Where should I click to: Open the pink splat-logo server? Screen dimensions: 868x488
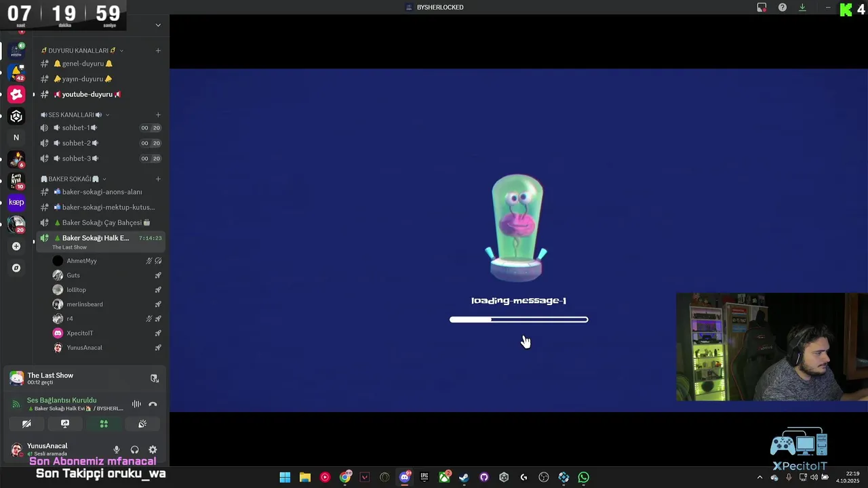pos(16,94)
